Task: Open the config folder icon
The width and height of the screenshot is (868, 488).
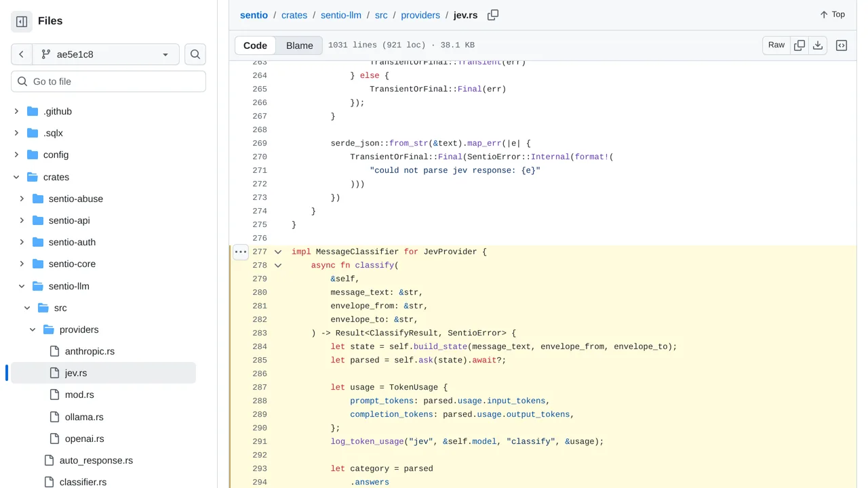Action: [x=33, y=155]
